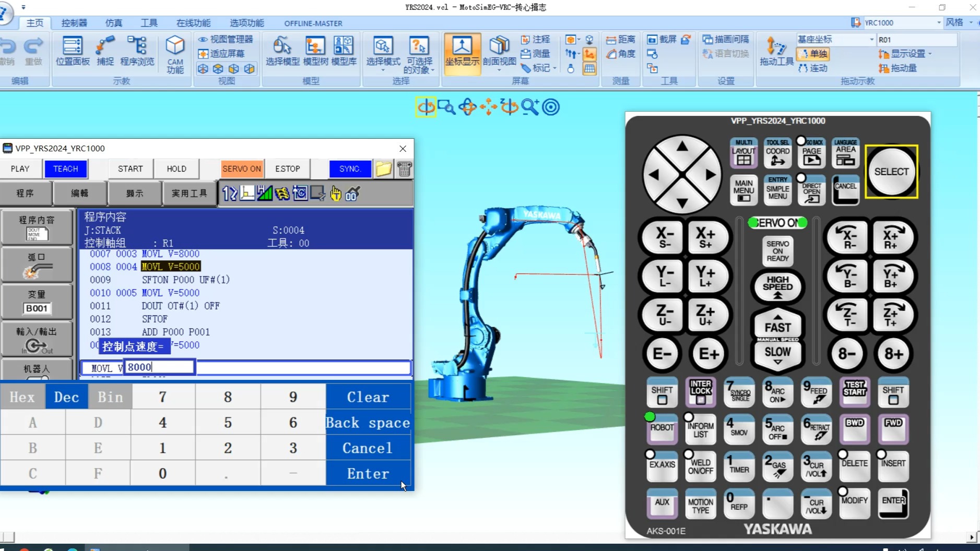Click the MOTION TYPE pendant key
This screenshot has width=980, height=551.
click(x=701, y=504)
